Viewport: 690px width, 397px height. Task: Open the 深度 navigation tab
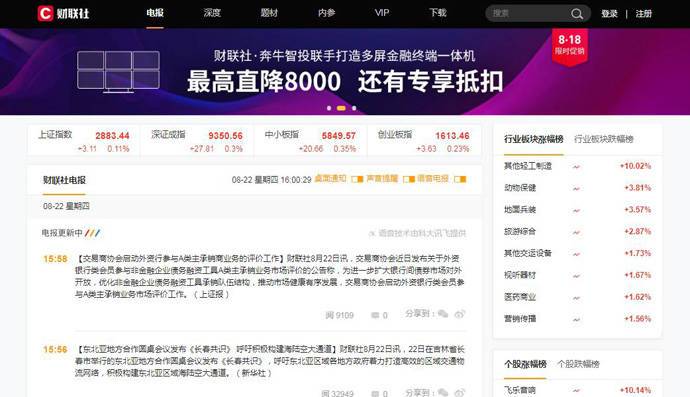tap(212, 13)
